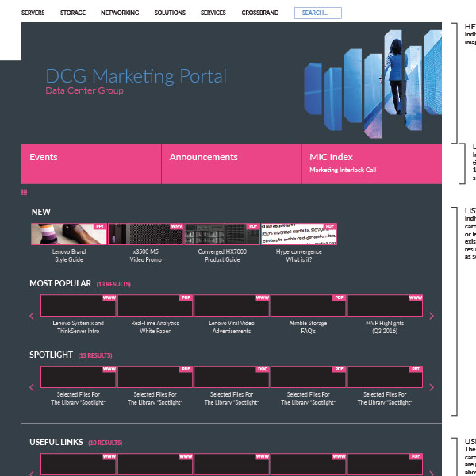The image size is (476, 476).
Task: Click Spotlight 13 results count
Action: tap(95, 355)
